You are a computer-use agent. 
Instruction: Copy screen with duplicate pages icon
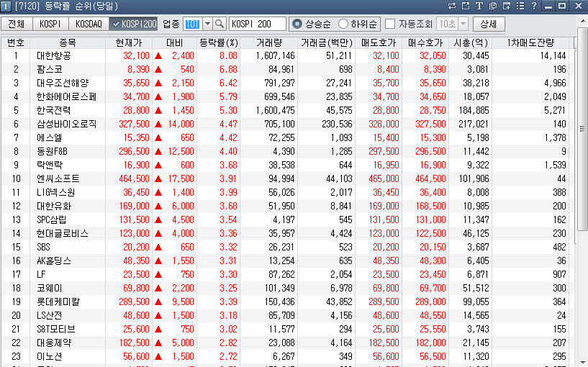click(493, 6)
